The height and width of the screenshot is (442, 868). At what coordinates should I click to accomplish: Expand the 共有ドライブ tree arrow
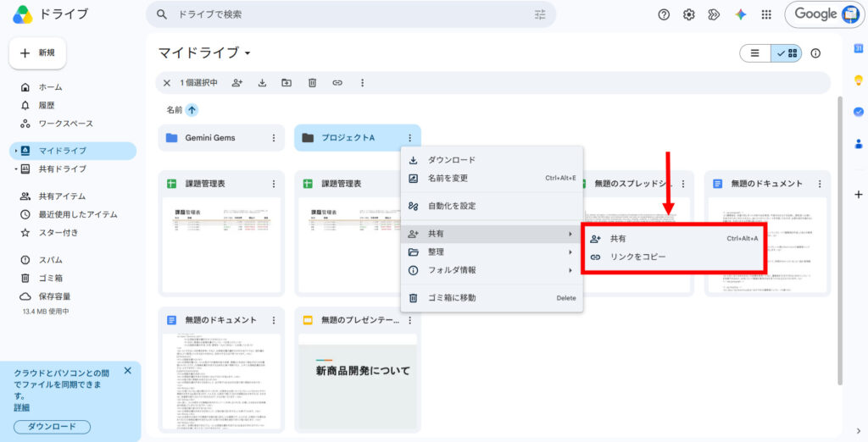[15, 169]
